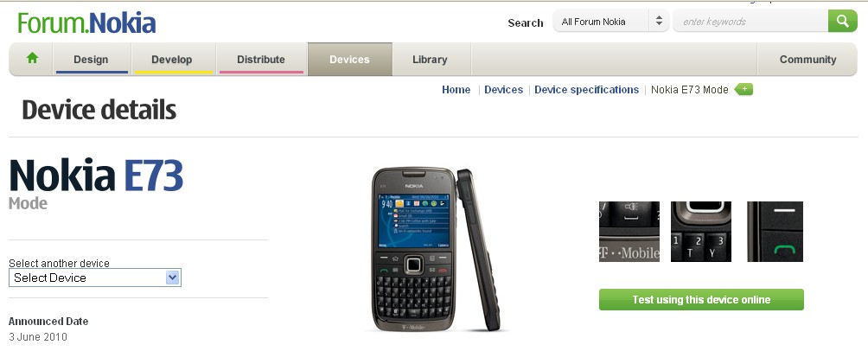The height and width of the screenshot is (351, 868).
Task: Expand the Select Device dropdown
Action: [94, 278]
